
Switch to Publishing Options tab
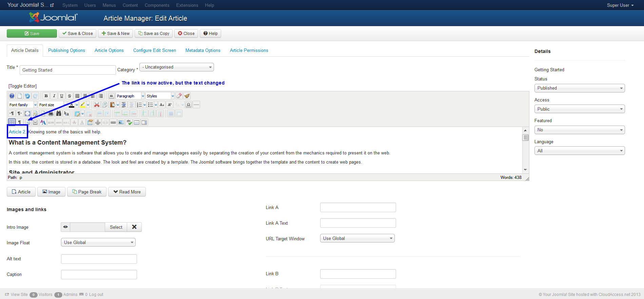pyautogui.click(x=66, y=51)
